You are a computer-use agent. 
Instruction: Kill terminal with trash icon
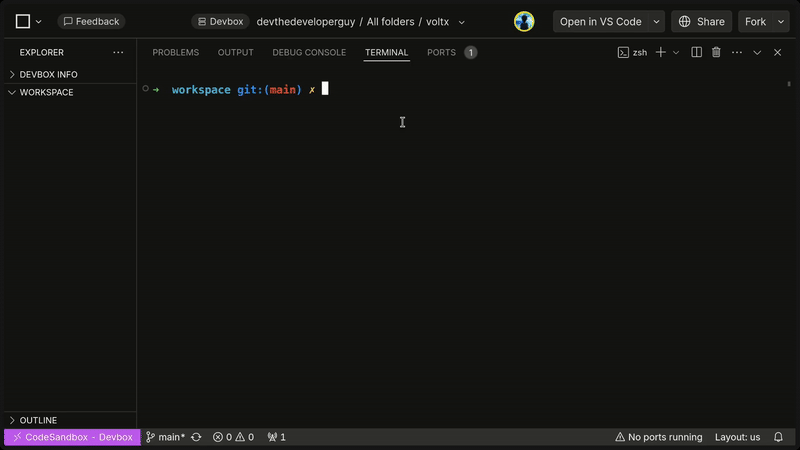716,52
